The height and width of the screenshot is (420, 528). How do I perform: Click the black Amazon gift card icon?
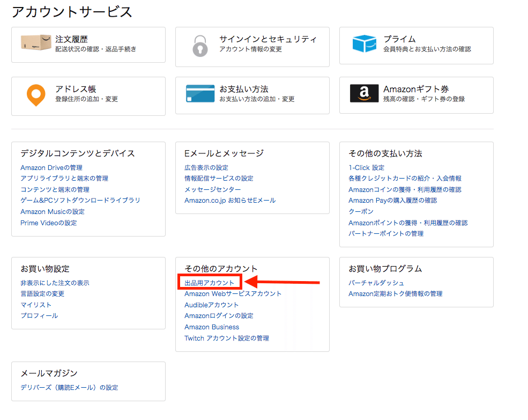point(365,93)
